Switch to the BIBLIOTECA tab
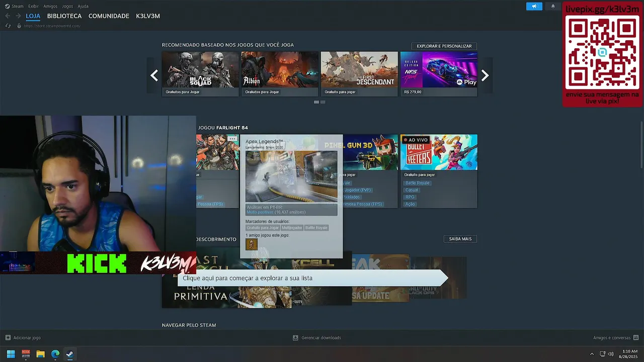Viewport: 644px width, 362px height. pyautogui.click(x=64, y=16)
